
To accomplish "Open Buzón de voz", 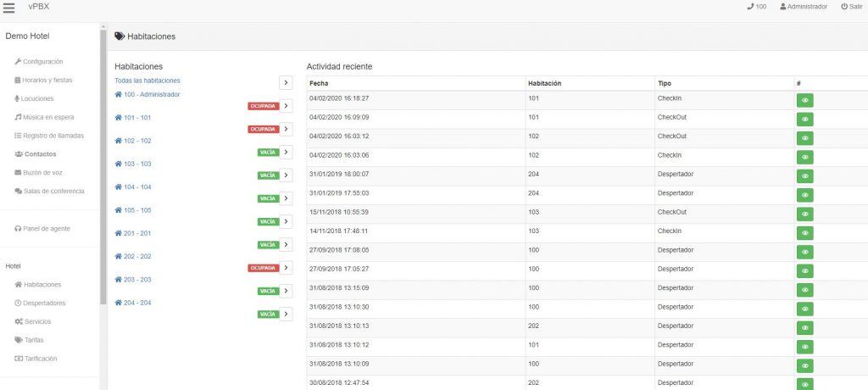I will point(43,172).
